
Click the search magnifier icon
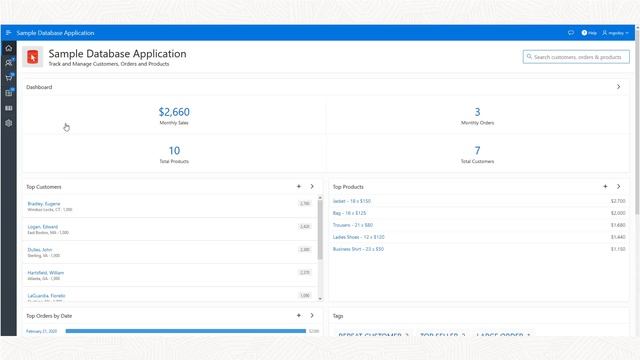(529, 57)
